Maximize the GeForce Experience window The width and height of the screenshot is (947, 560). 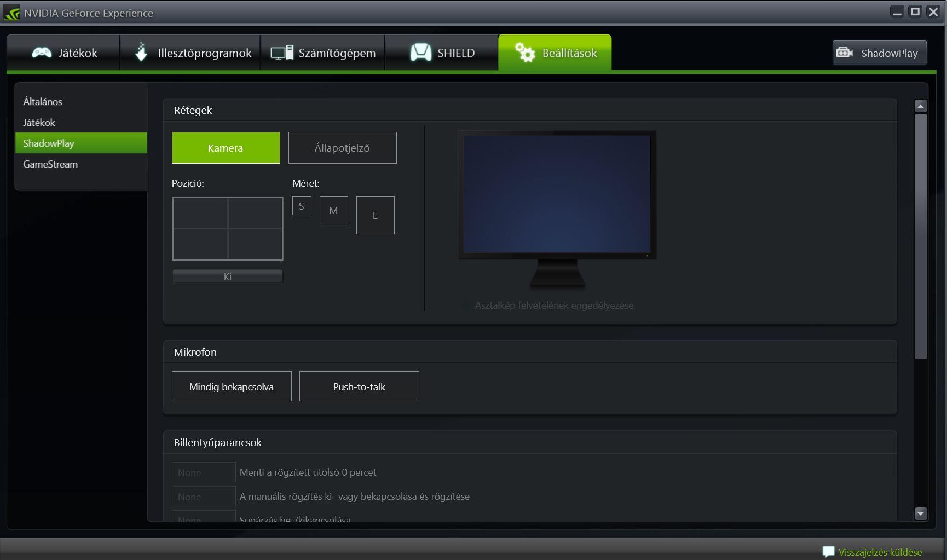pyautogui.click(x=915, y=12)
